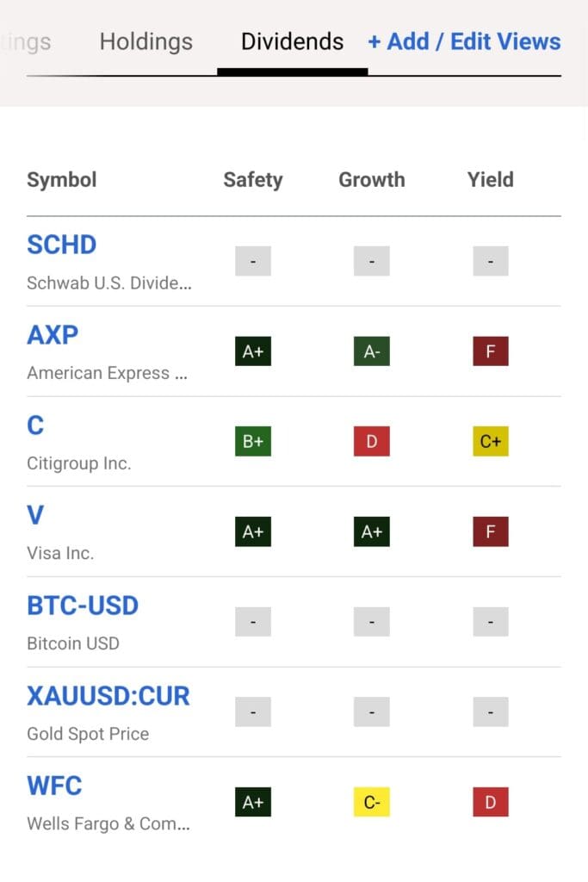Open the BTC-USD Bitcoin link

click(83, 606)
